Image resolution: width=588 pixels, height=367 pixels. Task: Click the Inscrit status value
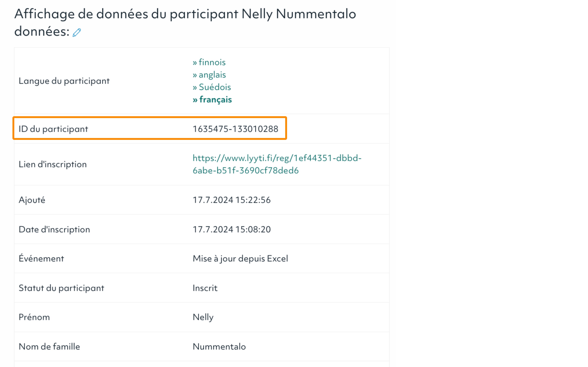[205, 288]
